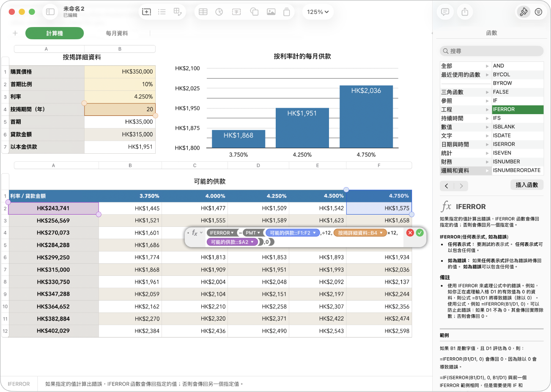The image size is (551, 392).
Task: Open 按揭詳細資料::B4 reference dropdown
Action: (x=381, y=233)
